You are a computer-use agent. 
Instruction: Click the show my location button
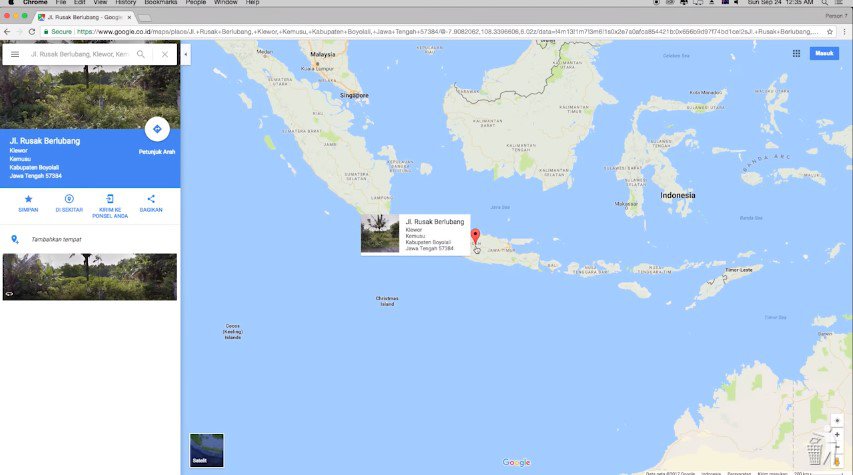click(837, 421)
